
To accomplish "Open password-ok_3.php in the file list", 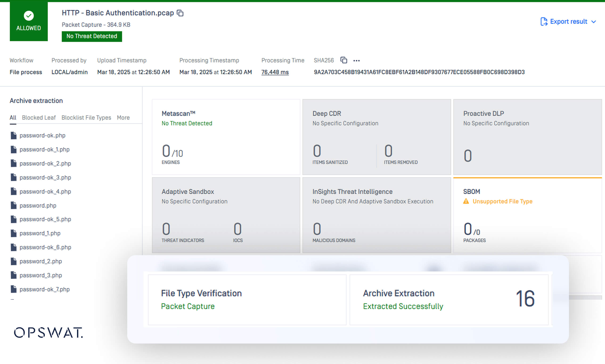I will point(45,177).
